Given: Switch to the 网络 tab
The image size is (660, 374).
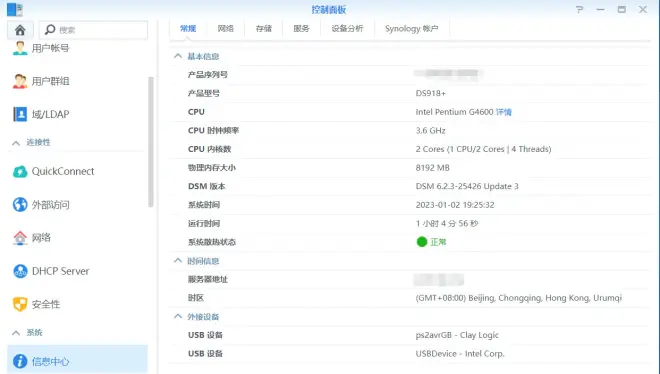Looking at the screenshot, I should pyautogui.click(x=226, y=29).
